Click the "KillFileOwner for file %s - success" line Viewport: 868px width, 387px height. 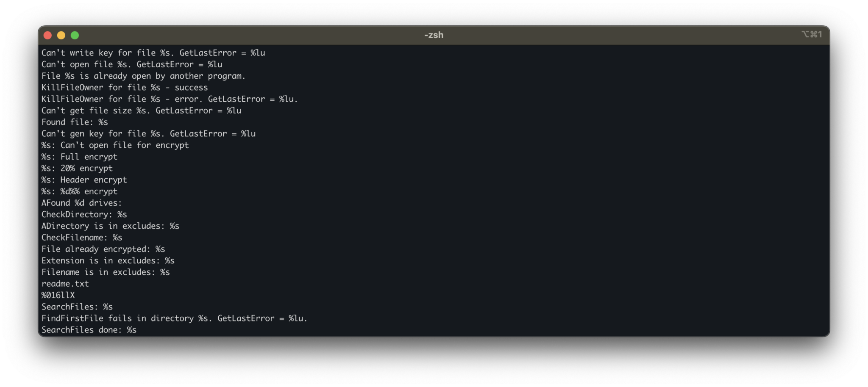[125, 88]
